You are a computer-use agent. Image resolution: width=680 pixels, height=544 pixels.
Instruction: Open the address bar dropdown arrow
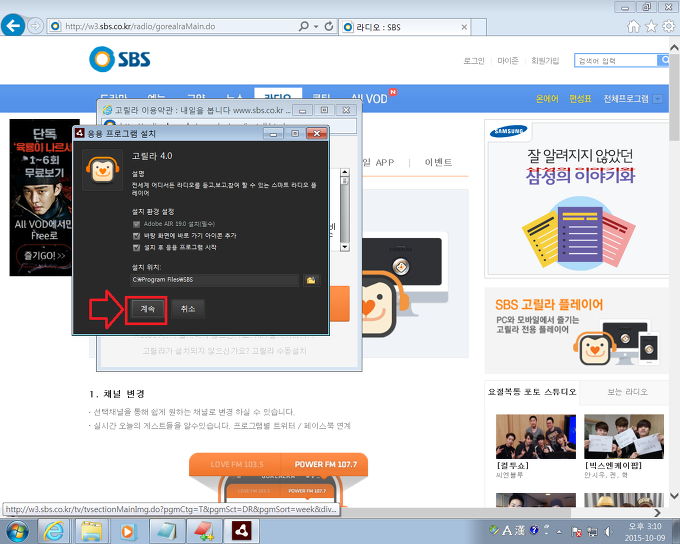[x=316, y=26]
